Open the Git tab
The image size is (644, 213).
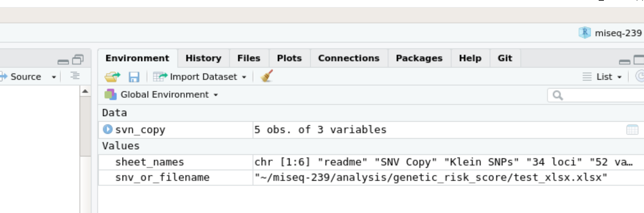505,58
